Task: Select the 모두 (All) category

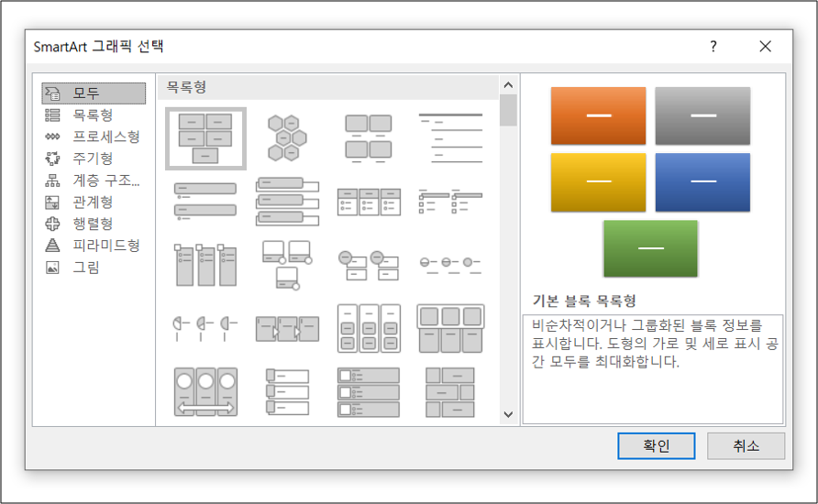Action: [x=94, y=93]
